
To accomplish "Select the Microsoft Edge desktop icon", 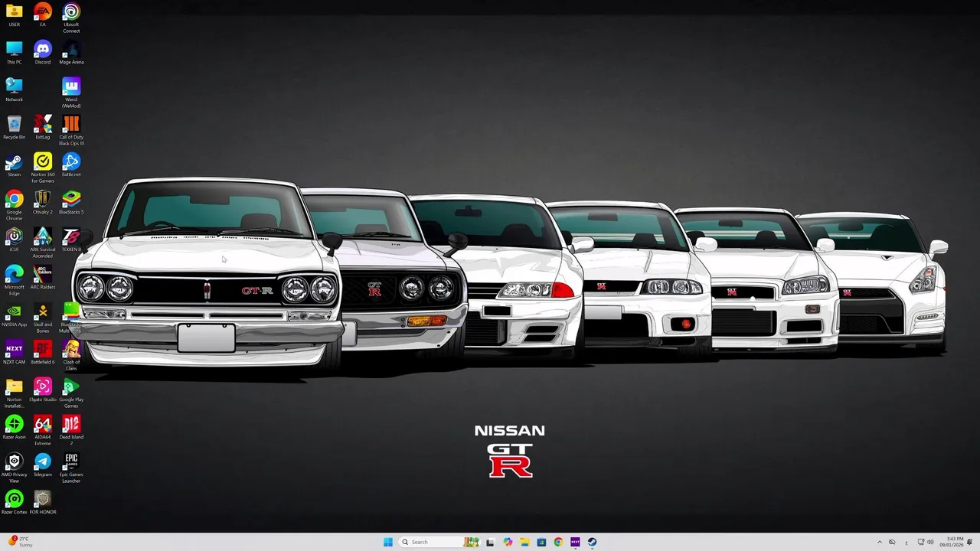I will 14,281.
